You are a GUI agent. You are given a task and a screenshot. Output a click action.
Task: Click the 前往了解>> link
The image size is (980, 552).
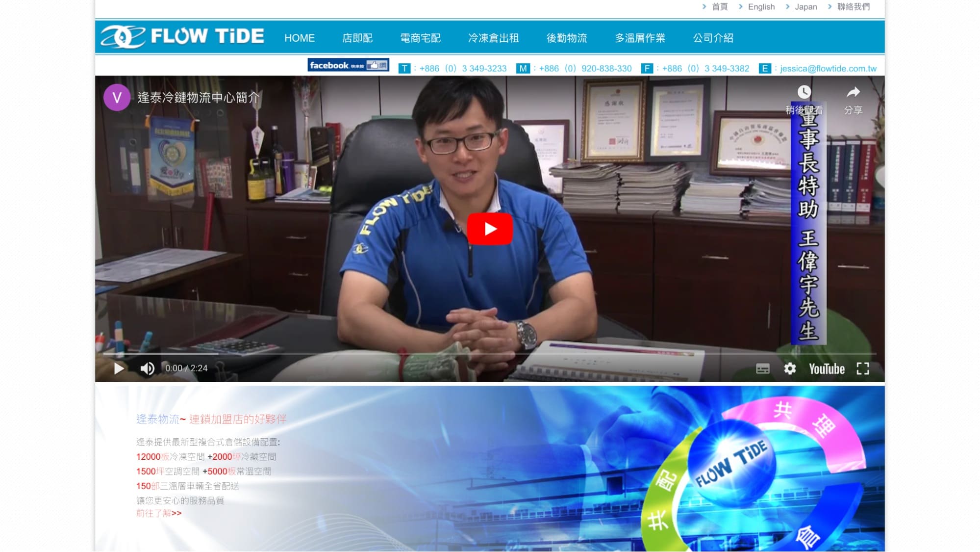[x=159, y=513]
